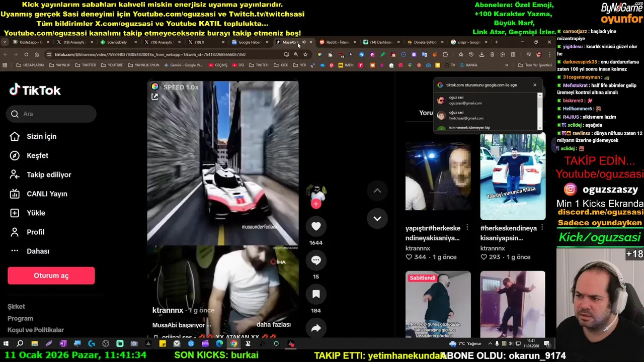
Task: Bookmark page with star icon
Action: pyautogui.click(x=305, y=54)
